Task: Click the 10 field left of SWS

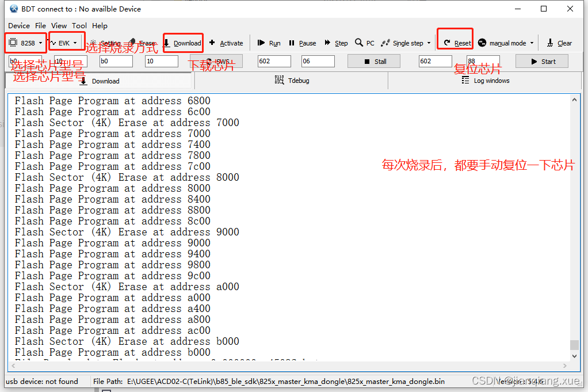Action: tap(161, 61)
